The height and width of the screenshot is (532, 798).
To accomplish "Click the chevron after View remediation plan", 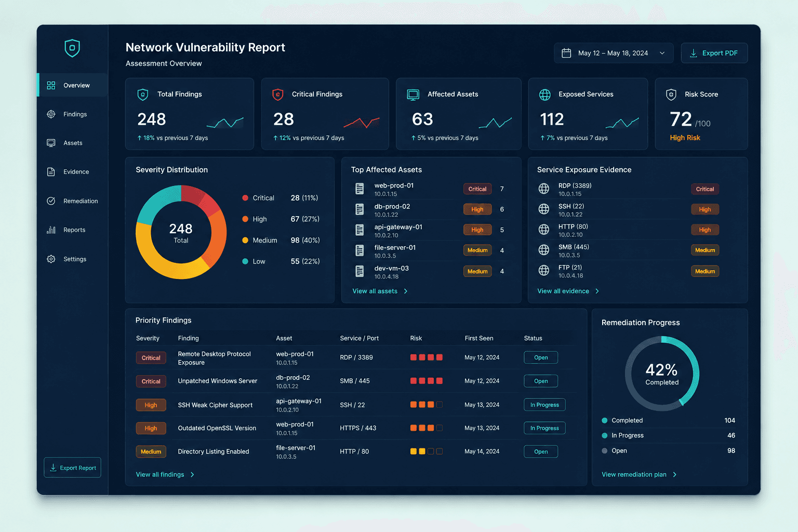I will coord(674,475).
